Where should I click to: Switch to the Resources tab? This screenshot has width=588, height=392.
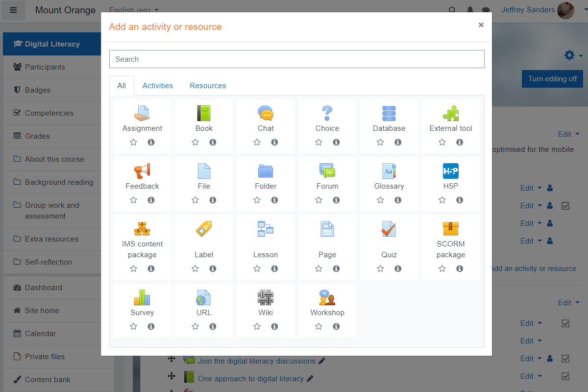(x=208, y=85)
